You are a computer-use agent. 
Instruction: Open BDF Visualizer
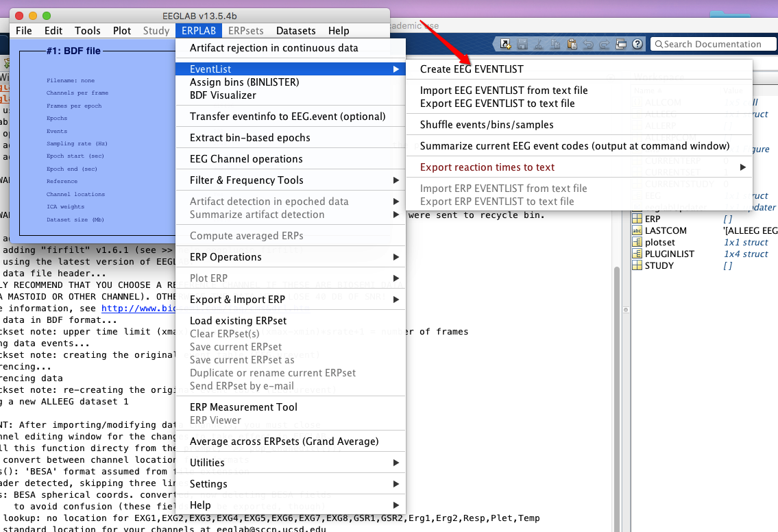click(x=291, y=95)
